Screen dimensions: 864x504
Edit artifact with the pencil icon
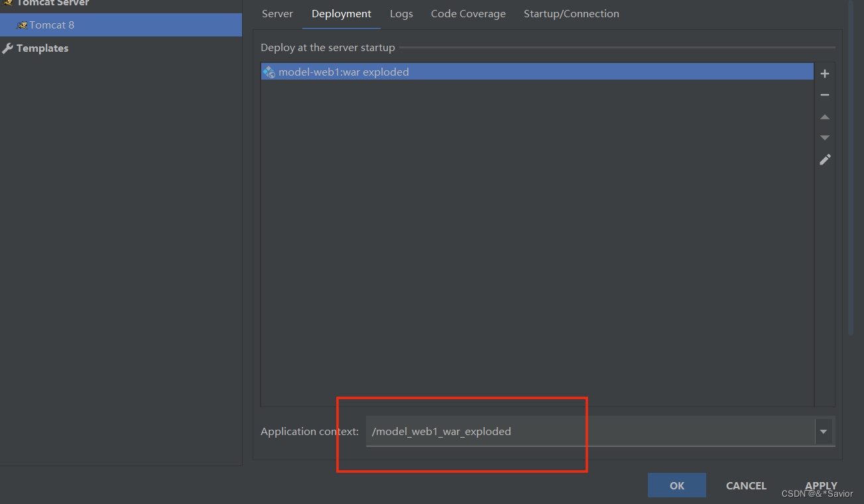[x=825, y=159]
